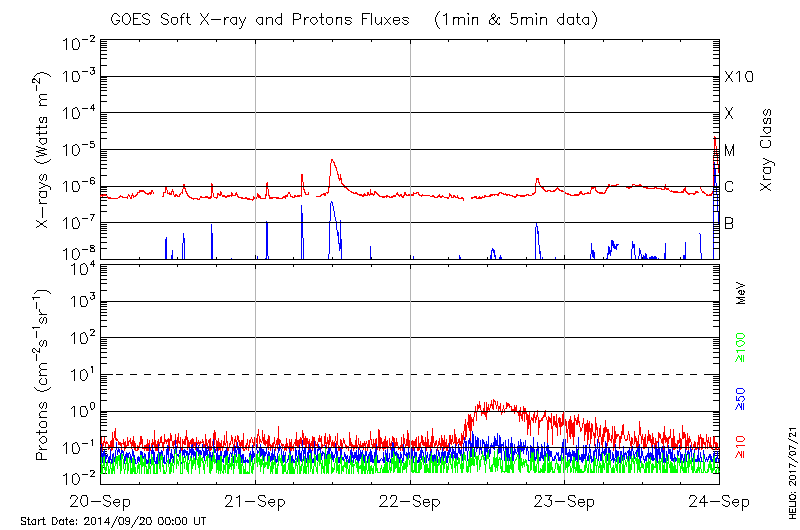800x530 pixels.
Task: Click the HELIO 2017/07/21 vertical stamp
Action: [789, 460]
